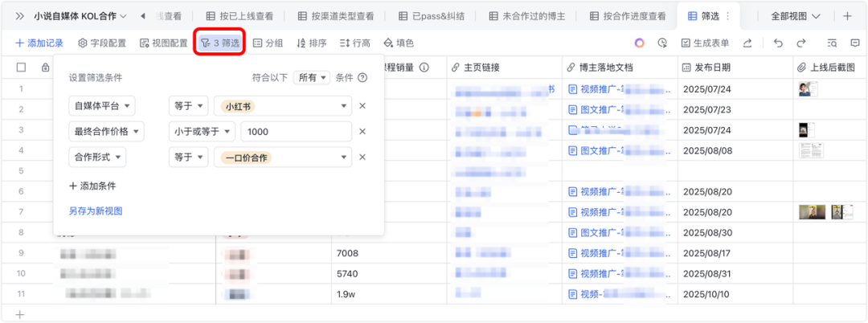Toggle the 3 筛选 filter panel
The width and height of the screenshot is (868, 323).
coord(219,43)
